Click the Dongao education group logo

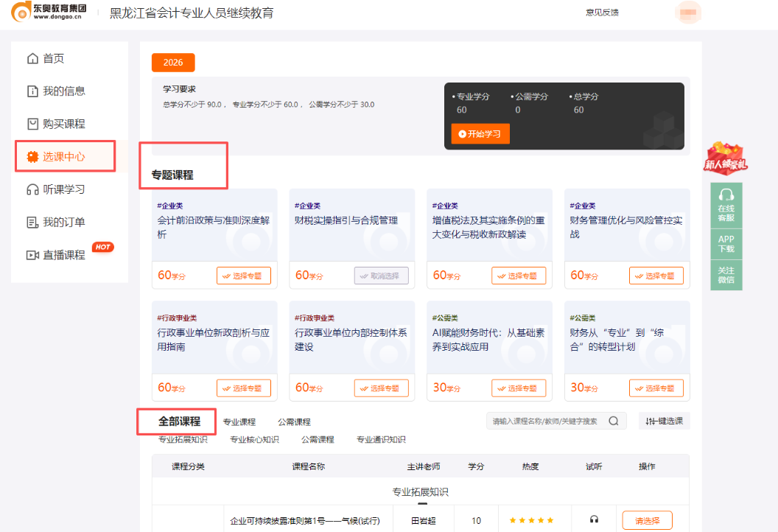[49, 12]
